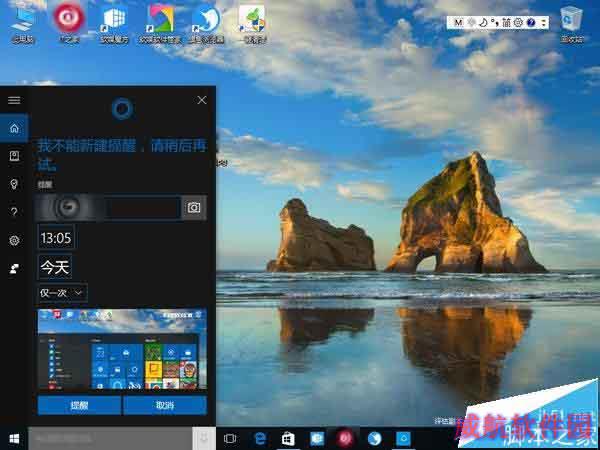
Task: Click the Cortana circle logo
Action: [x=122, y=109]
